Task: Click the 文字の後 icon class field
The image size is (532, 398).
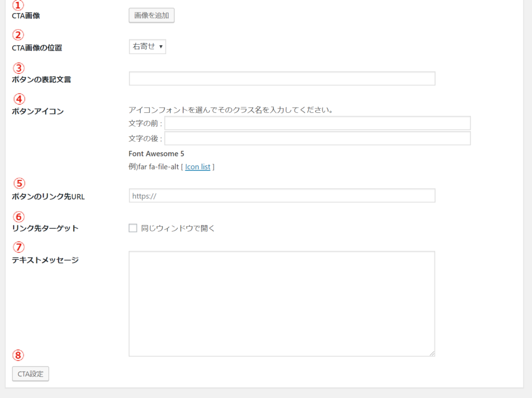Action: click(317, 138)
